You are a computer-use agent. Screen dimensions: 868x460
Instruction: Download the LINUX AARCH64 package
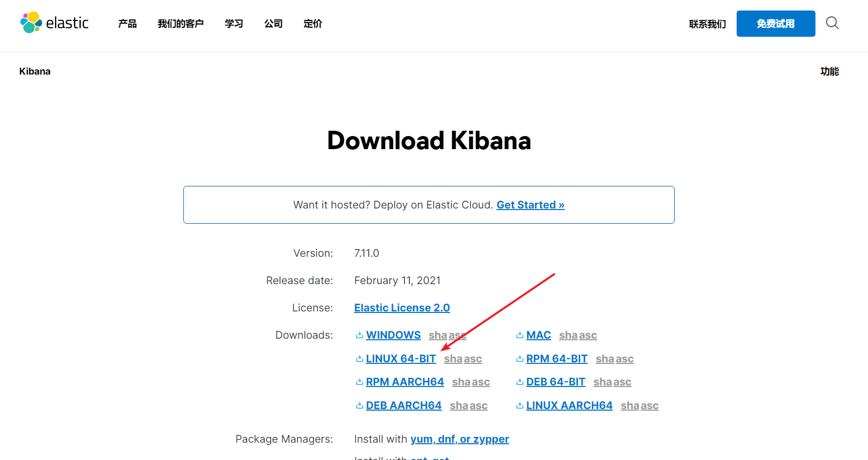coord(569,405)
